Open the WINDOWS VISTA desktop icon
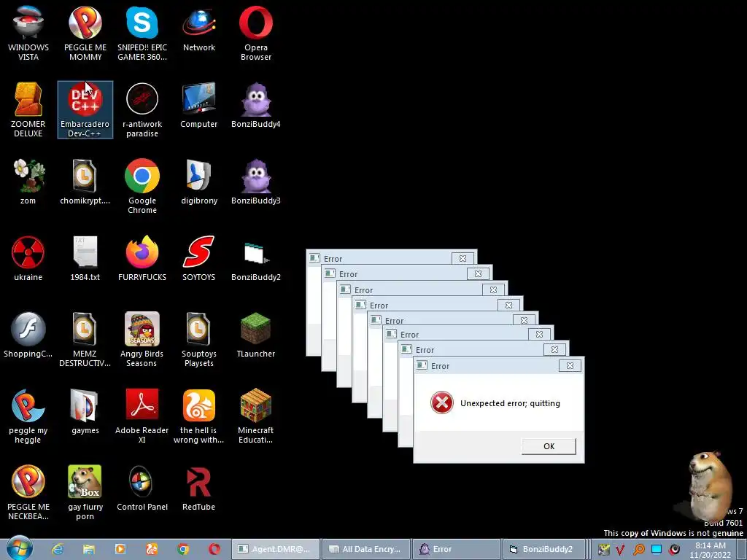 (x=28, y=34)
